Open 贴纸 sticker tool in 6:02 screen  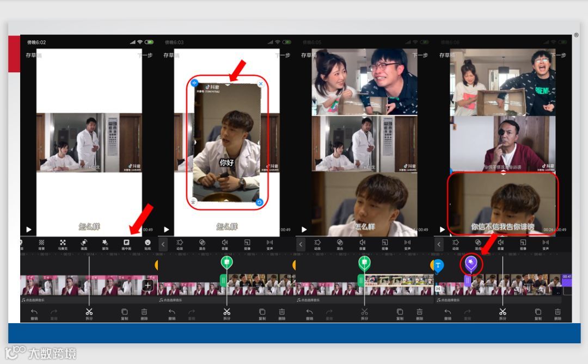[x=148, y=244]
